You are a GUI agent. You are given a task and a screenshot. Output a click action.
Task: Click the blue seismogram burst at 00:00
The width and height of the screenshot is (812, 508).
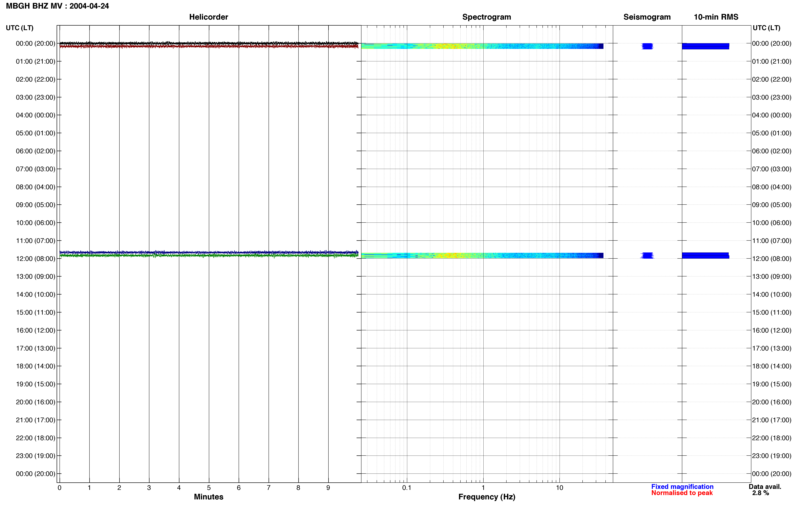point(647,46)
